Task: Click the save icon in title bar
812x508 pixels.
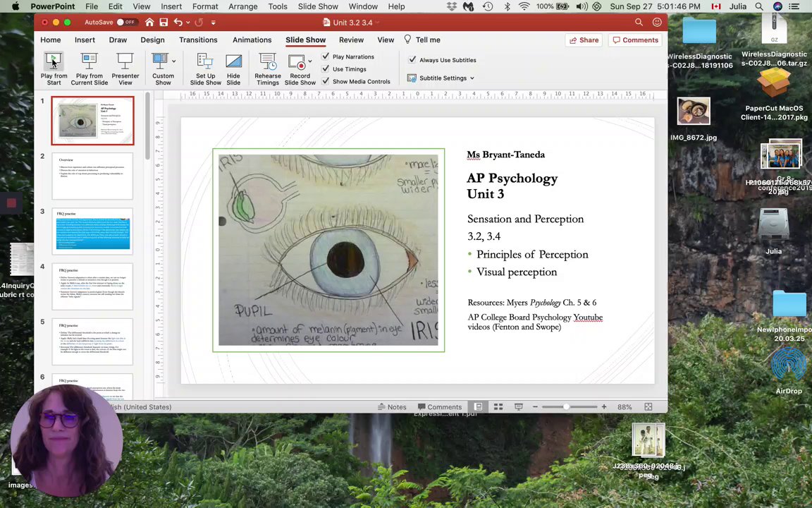Action: click(164, 23)
